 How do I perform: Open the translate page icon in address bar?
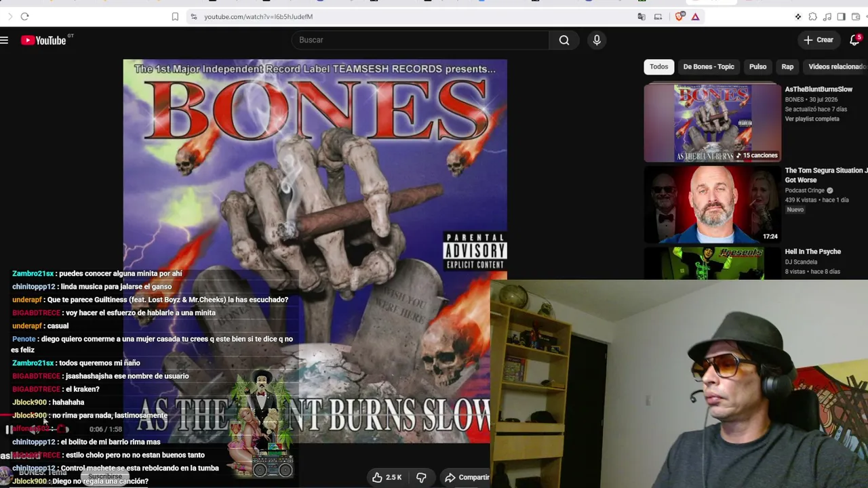[642, 16]
